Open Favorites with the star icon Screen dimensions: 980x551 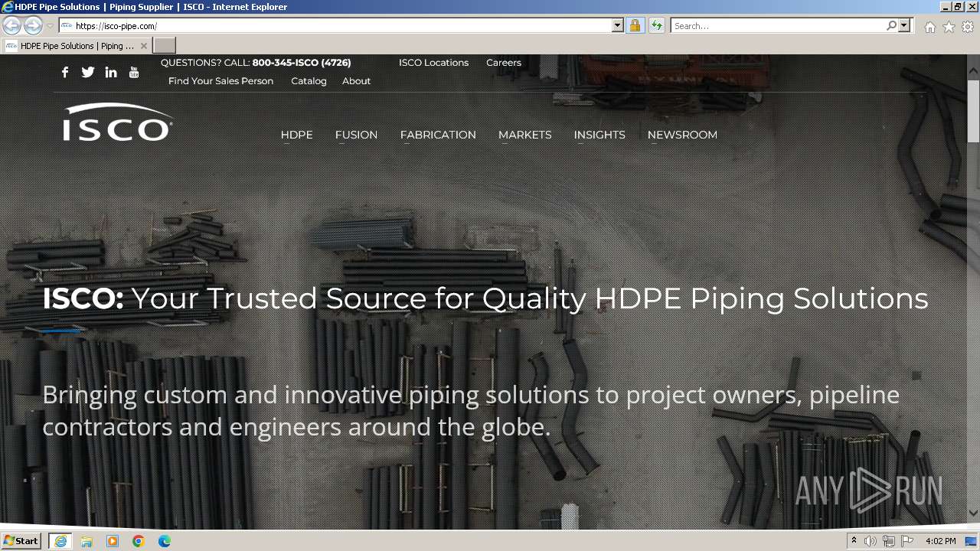click(949, 27)
